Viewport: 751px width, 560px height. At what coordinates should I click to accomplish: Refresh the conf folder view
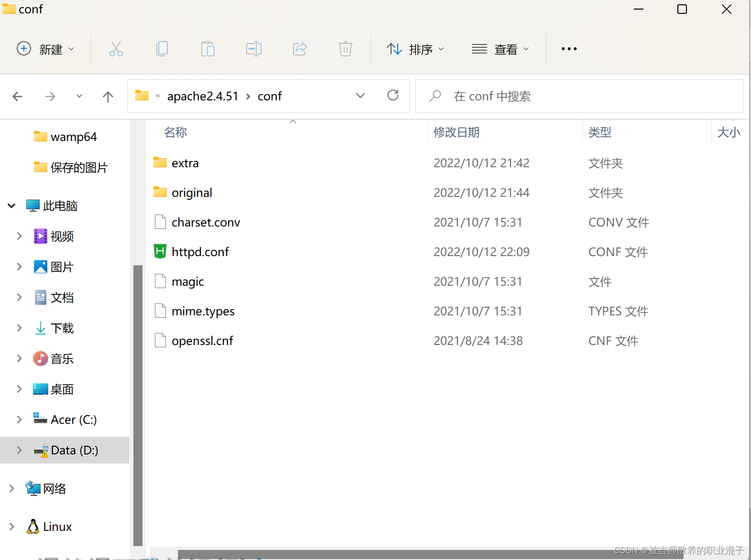click(393, 96)
